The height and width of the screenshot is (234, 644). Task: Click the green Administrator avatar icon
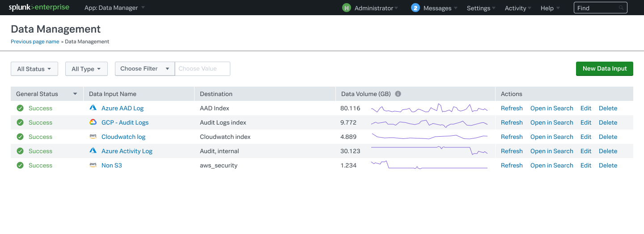347,8
